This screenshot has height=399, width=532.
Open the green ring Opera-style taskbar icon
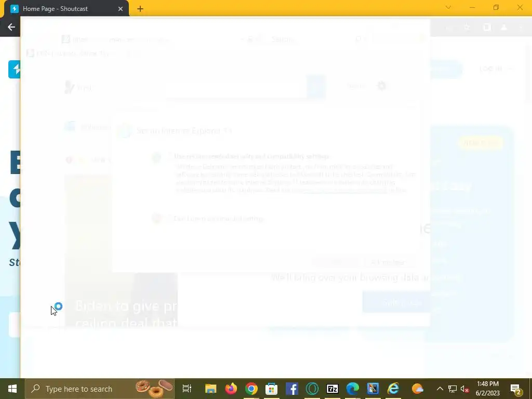(312, 389)
